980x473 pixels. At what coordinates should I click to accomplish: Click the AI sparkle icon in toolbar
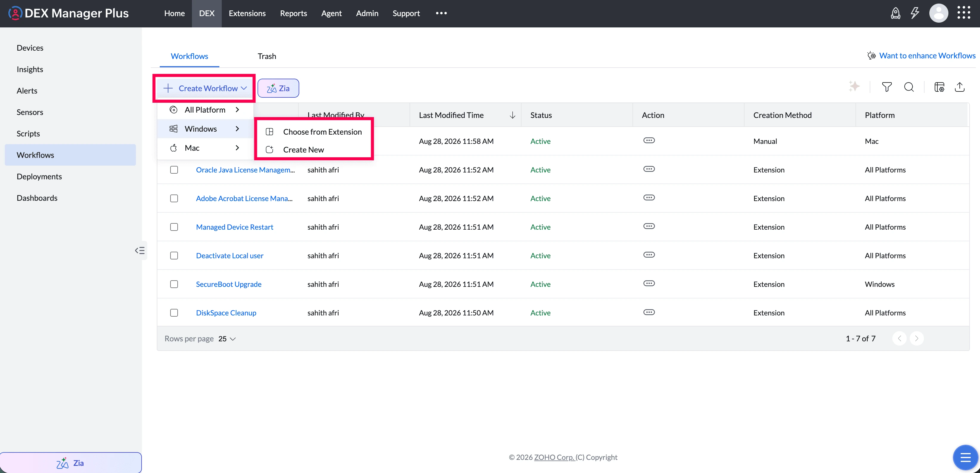pyautogui.click(x=854, y=87)
